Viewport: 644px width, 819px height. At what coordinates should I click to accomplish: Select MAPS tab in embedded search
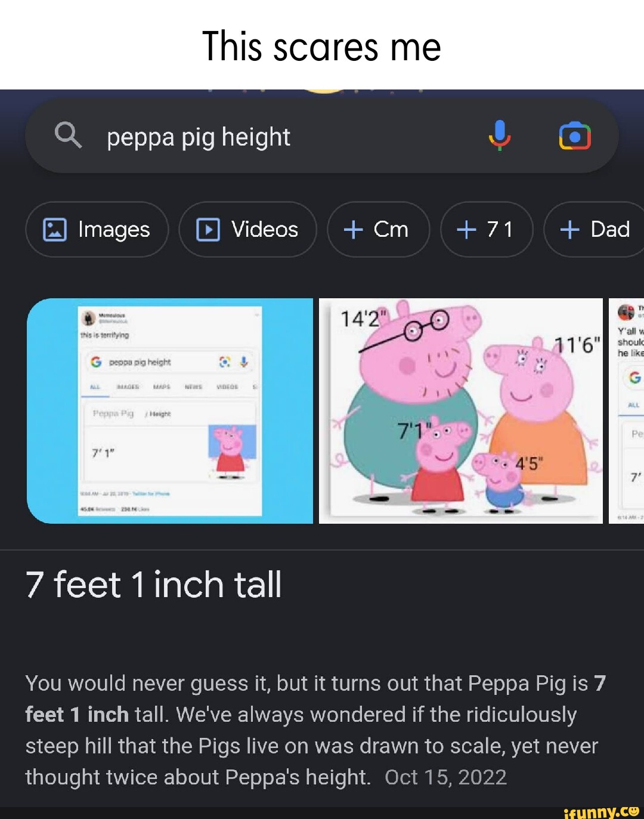tap(162, 387)
